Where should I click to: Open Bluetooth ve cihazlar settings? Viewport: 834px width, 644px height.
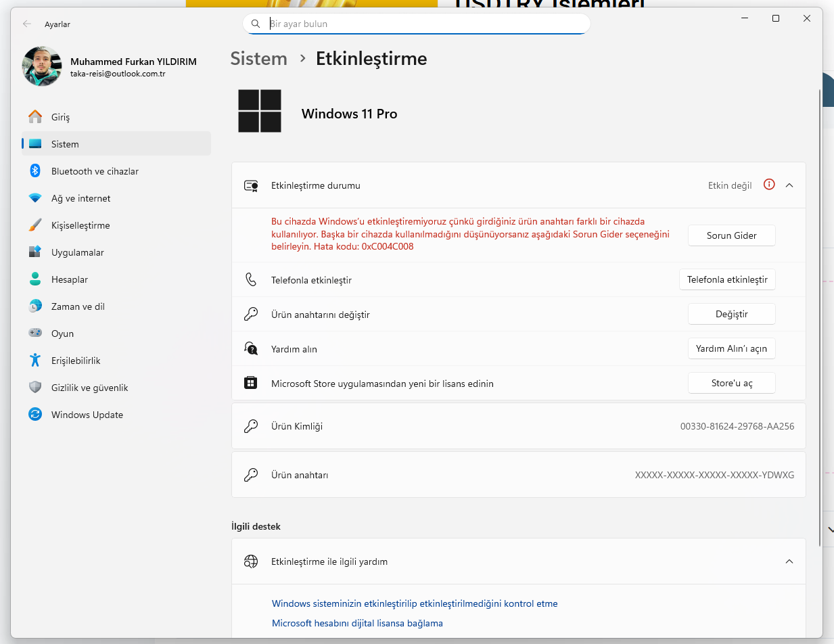pyautogui.click(x=116, y=171)
